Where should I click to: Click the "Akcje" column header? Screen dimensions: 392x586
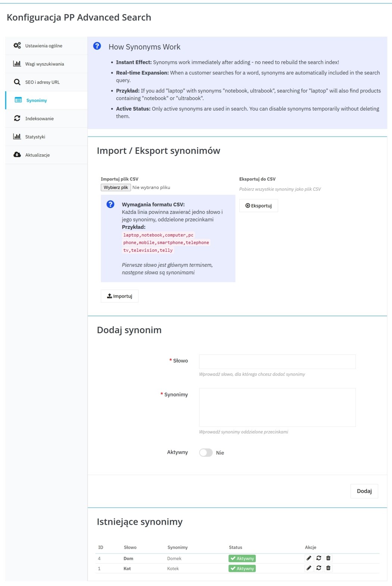pos(311,547)
